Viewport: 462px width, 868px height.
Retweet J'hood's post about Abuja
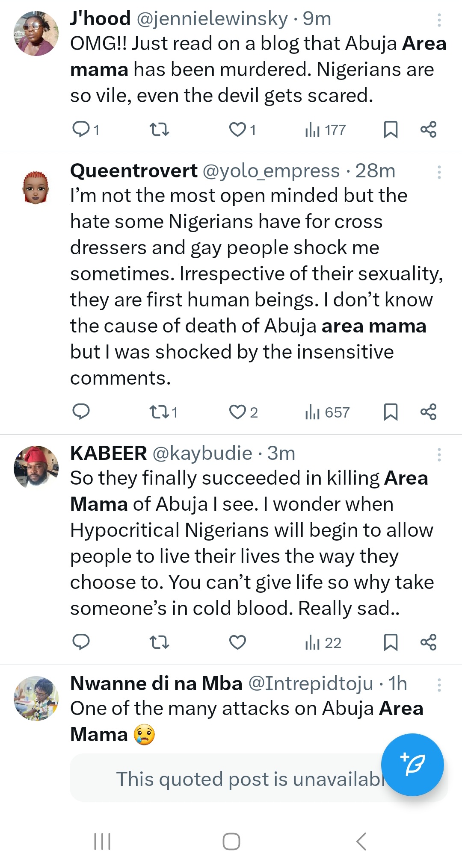[x=159, y=129]
